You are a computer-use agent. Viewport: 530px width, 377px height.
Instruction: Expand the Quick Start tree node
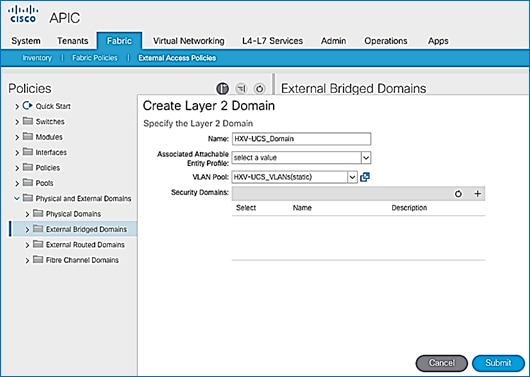(17, 106)
